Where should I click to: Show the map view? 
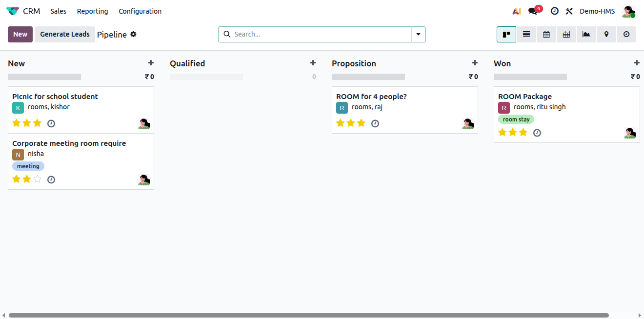click(606, 34)
